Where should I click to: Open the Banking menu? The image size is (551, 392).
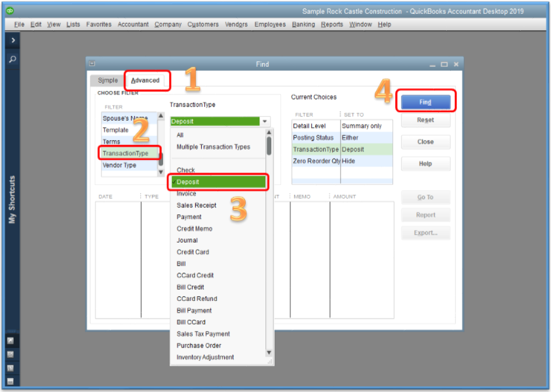pyautogui.click(x=303, y=24)
